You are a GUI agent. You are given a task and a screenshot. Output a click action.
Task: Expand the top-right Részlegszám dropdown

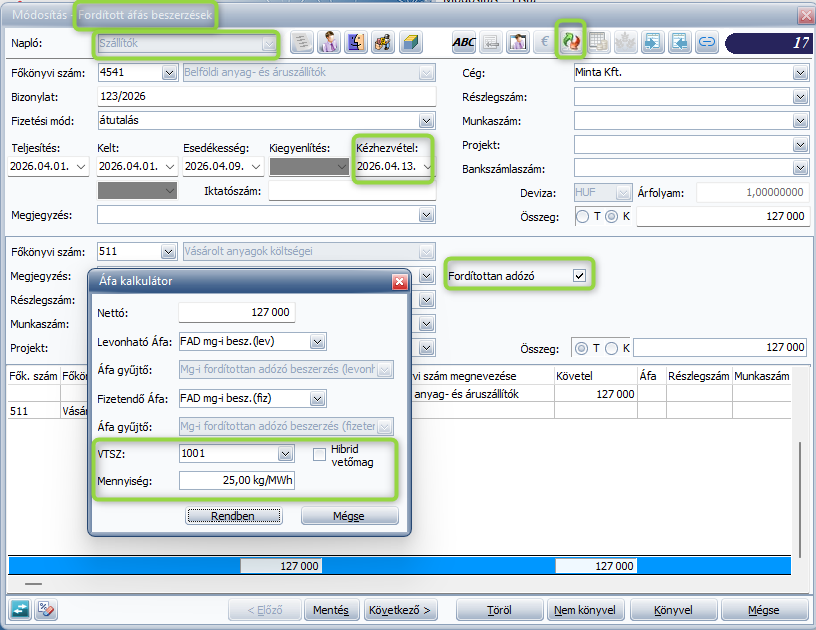(800, 97)
